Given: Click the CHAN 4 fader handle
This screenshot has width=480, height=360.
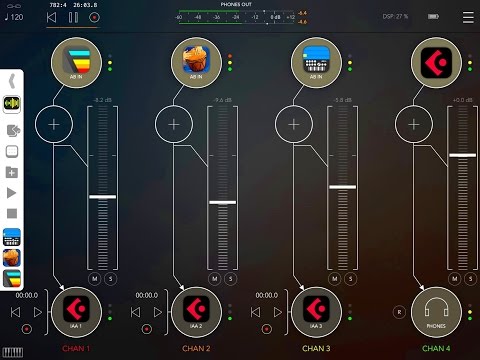Looking at the screenshot, I should tap(463, 155).
